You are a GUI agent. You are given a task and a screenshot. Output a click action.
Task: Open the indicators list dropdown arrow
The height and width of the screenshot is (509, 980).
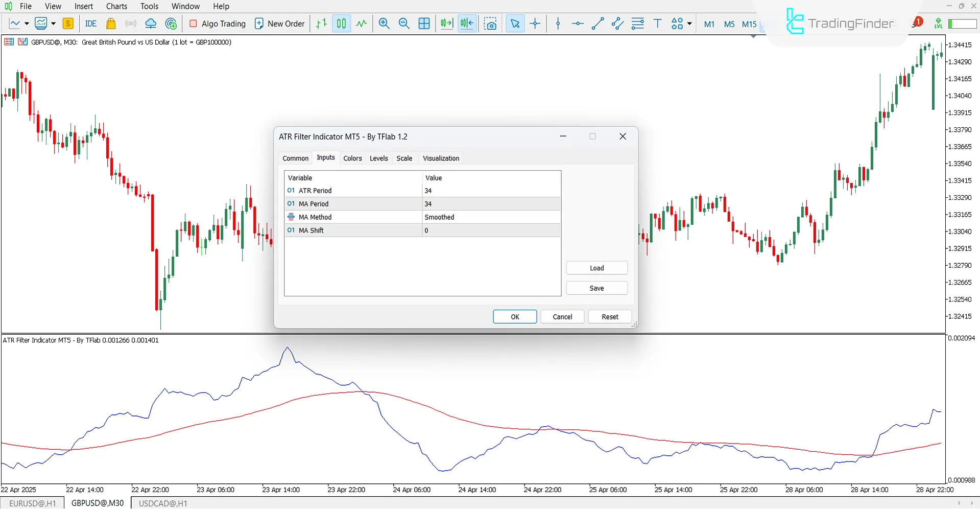coord(53,24)
